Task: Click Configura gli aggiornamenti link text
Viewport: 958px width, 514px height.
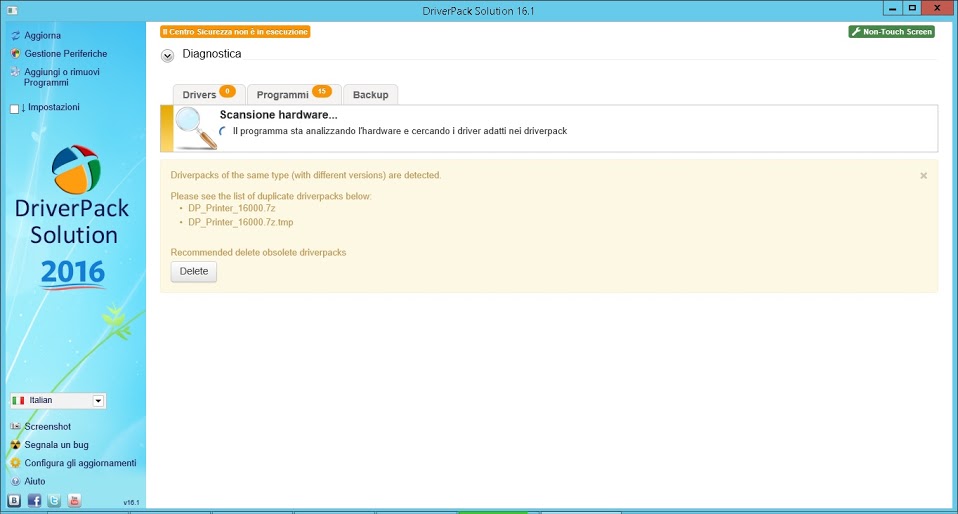Action: pyautogui.click(x=80, y=463)
